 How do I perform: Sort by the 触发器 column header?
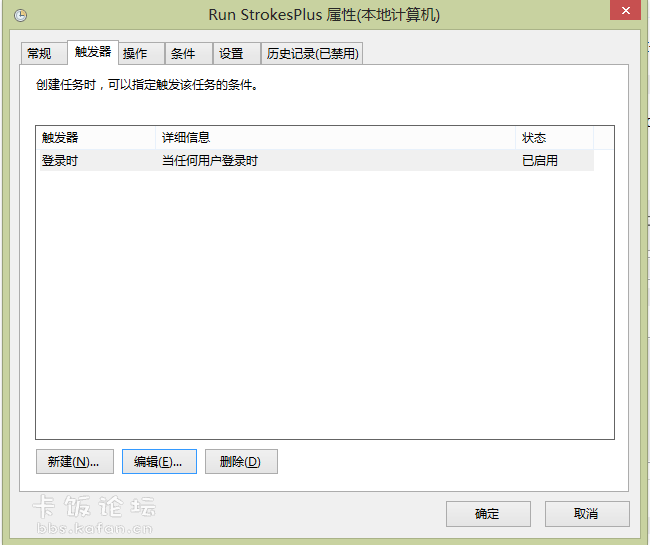[x=96, y=138]
